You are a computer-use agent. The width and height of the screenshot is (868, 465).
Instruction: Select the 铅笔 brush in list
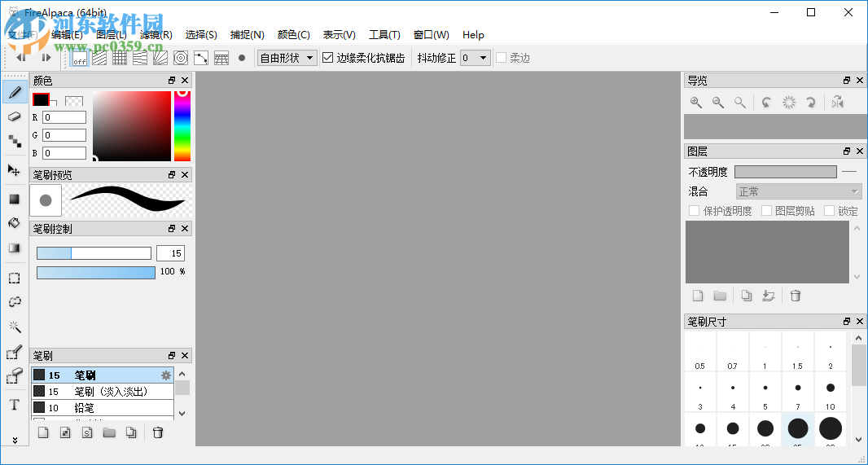point(103,408)
